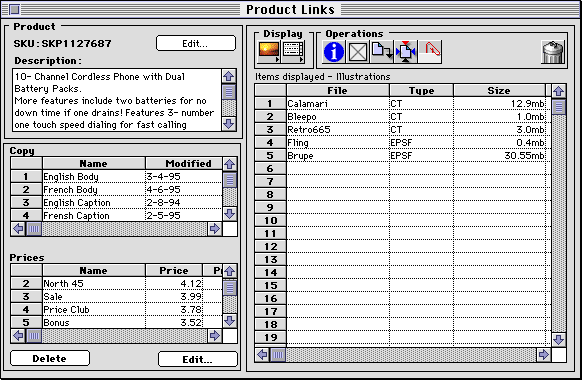
Task: Select the Fling file cell
Action: coord(338,142)
